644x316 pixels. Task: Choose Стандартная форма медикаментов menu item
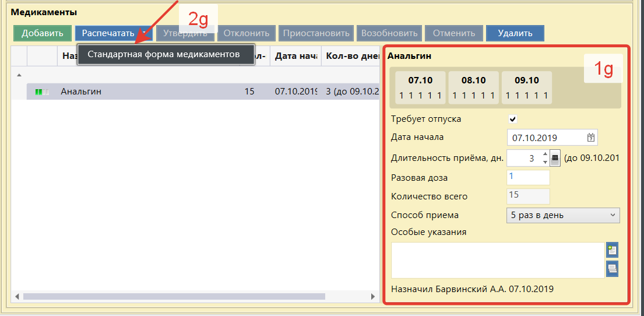tap(164, 54)
